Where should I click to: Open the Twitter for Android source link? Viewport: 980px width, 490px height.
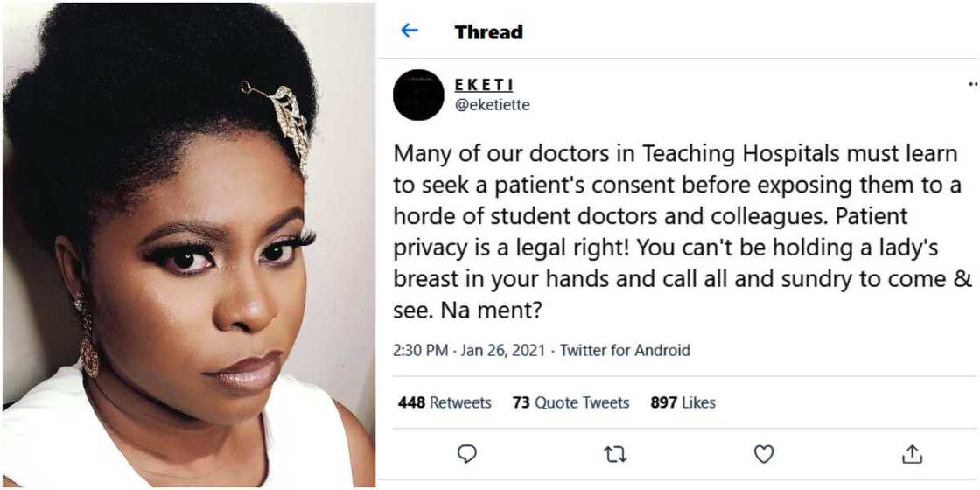[x=625, y=351]
